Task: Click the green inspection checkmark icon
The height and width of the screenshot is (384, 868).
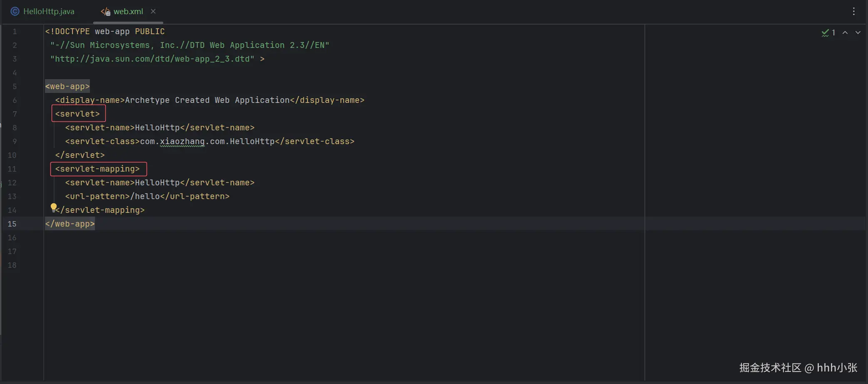Action: coord(825,33)
